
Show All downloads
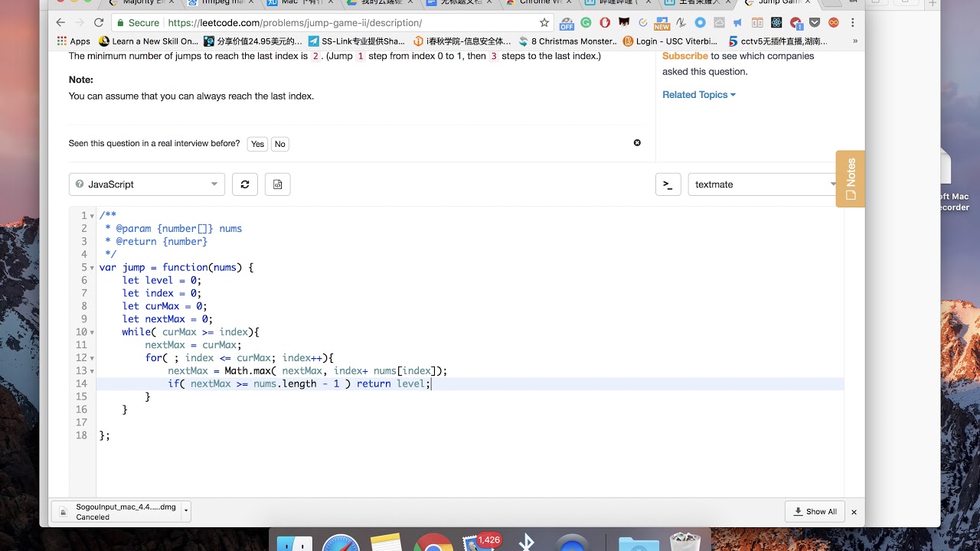815,511
